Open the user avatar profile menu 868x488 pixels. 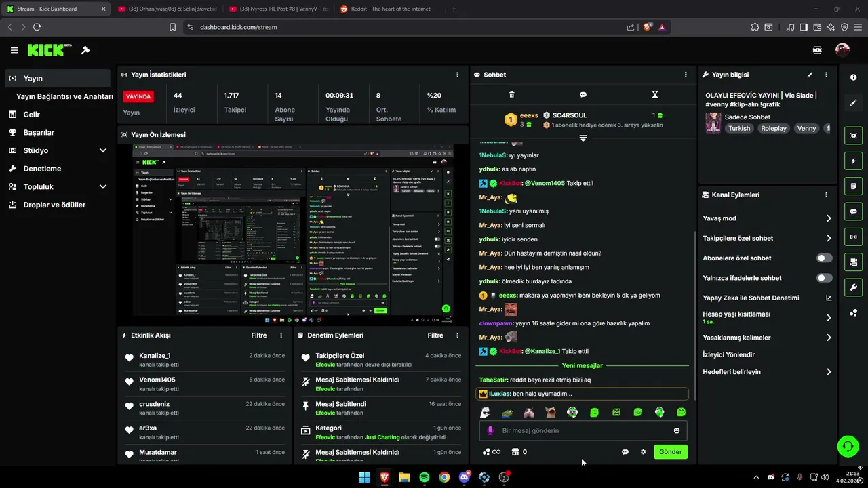(842, 50)
